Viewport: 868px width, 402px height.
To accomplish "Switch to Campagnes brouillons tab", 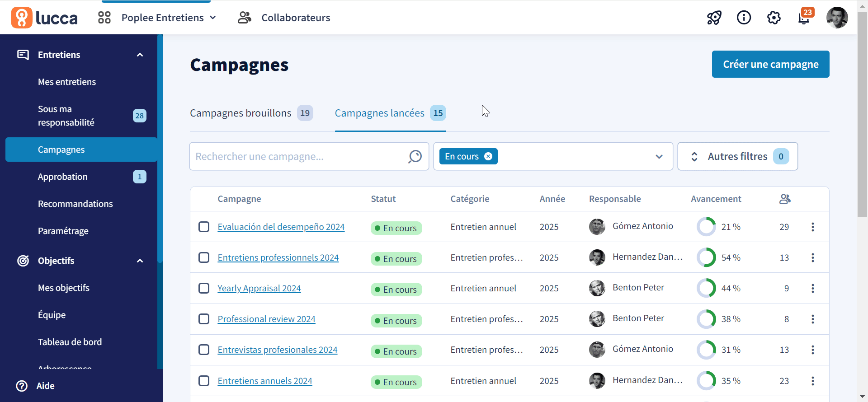I will [x=251, y=113].
